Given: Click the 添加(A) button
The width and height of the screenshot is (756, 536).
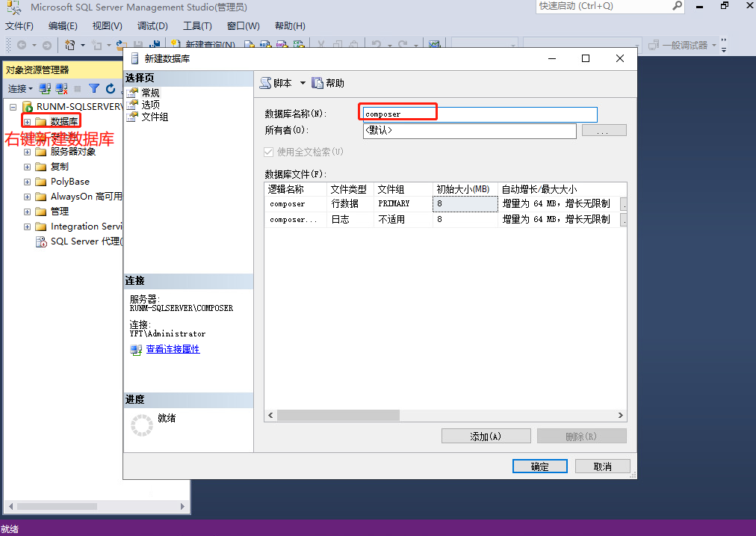Looking at the screenshot, I should (x=486, y=436).
